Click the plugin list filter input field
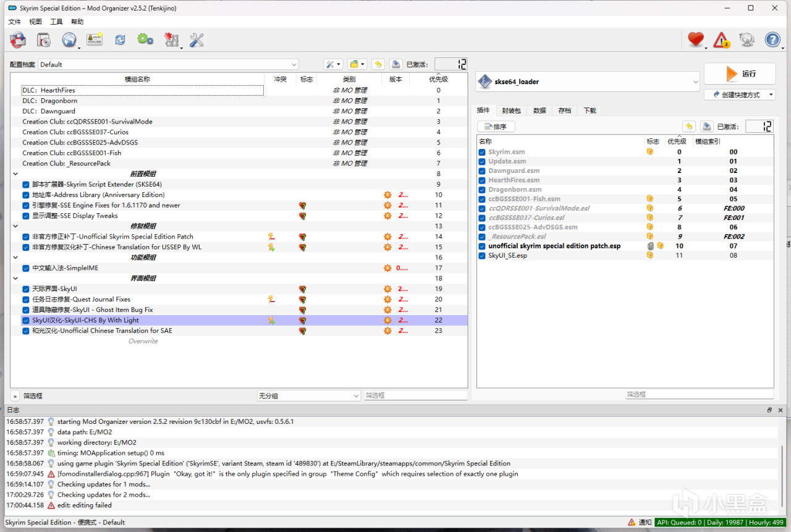Screen dimensions: 791x532 pyautogui.click(x=700, y=394)
